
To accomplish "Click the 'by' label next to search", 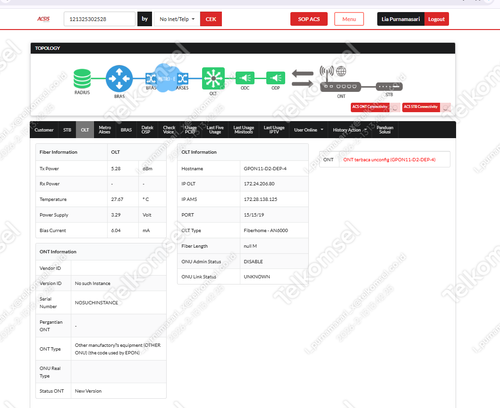I will coord(145,19).
